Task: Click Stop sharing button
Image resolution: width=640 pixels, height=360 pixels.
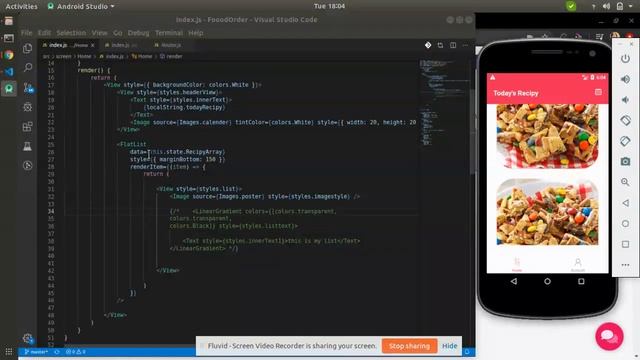Action: (x=409, y=346)
